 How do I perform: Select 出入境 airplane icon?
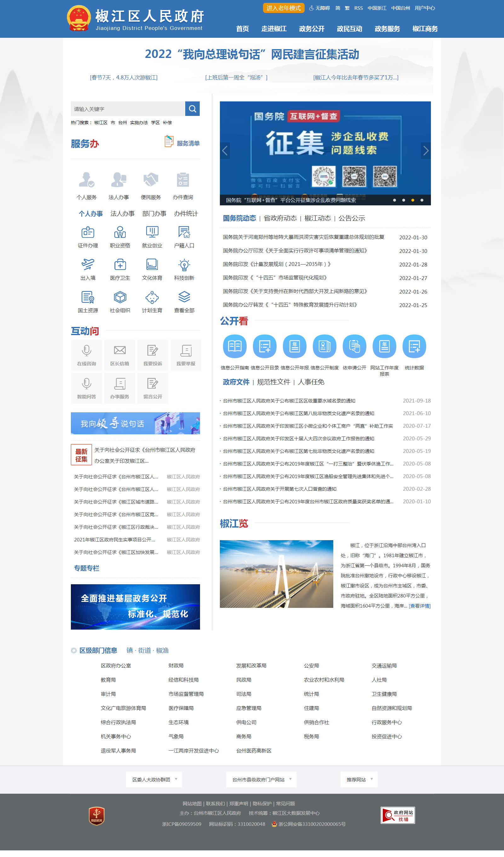click(88, 265)
